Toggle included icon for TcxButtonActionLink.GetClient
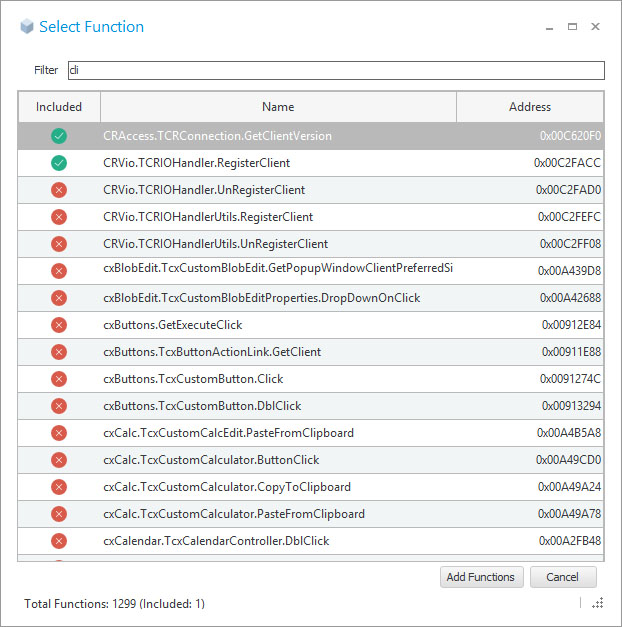This screenshot has width=622, height=627. [x=59, y=352]
